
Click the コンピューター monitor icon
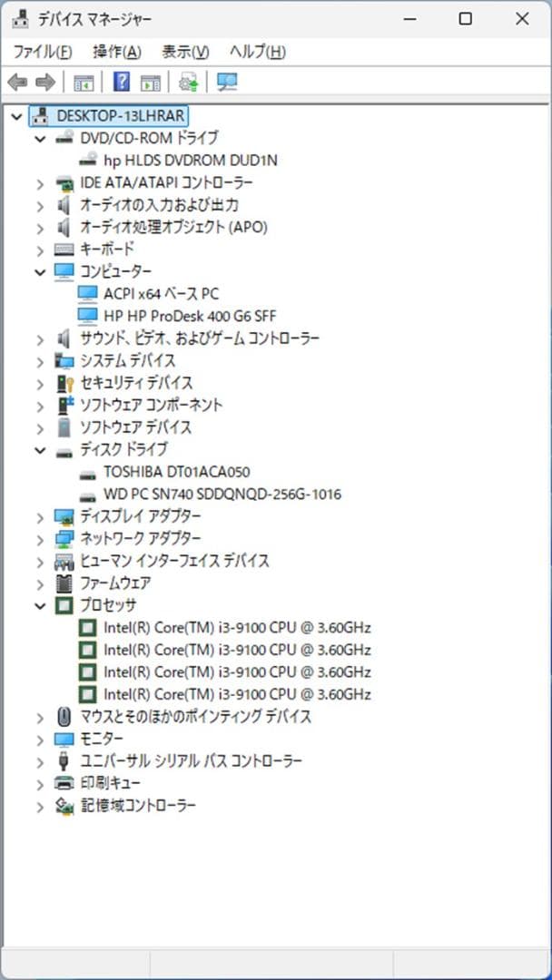tap(64, 271)
